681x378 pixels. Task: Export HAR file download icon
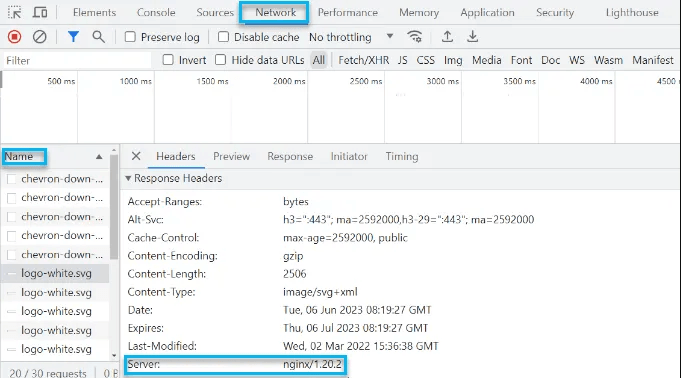point(473,37)
